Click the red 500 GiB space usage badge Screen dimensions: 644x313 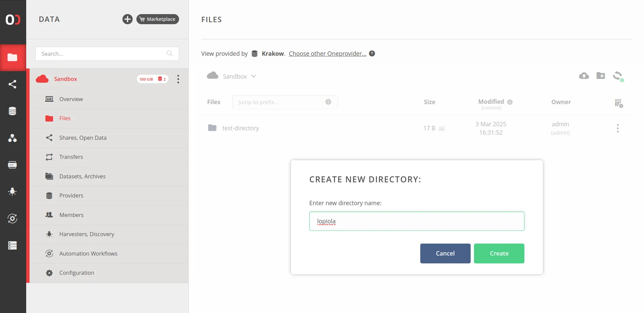coord(152,79)
